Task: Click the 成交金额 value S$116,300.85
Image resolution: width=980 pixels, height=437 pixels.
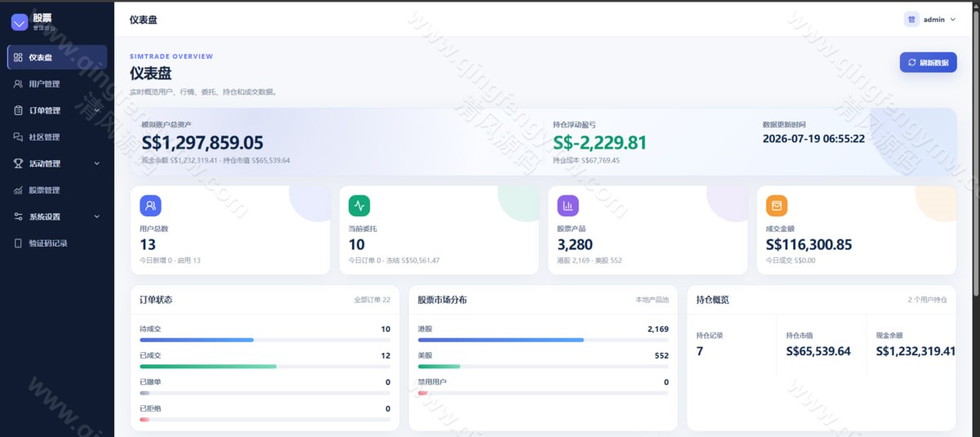Action: click(x=809, y=244)
